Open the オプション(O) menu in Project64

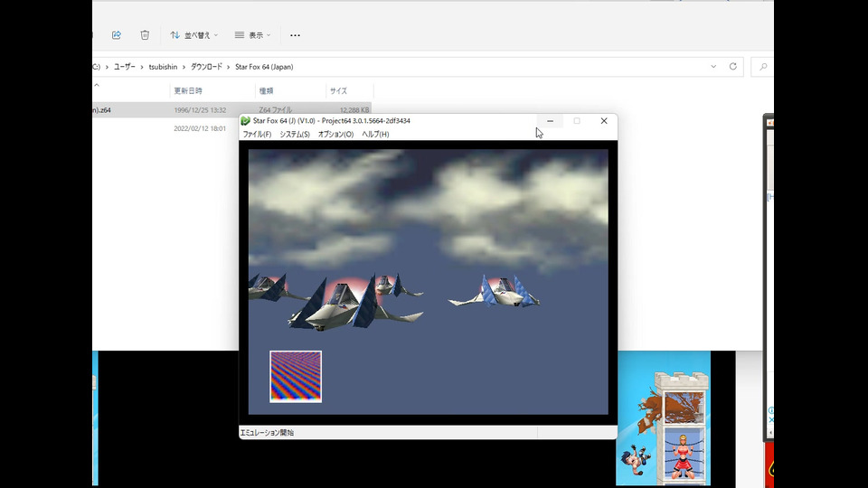pos(335,135)
